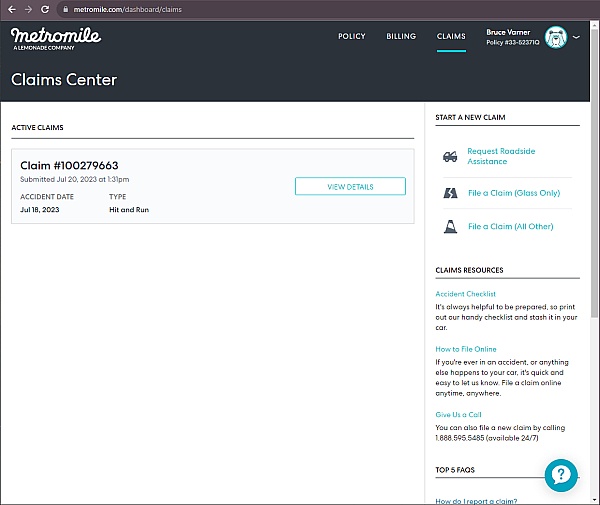Viewport: 600px width, 505px height.
Task: Open How do I report a claim FAQ
Action: [x=476, y=501]
